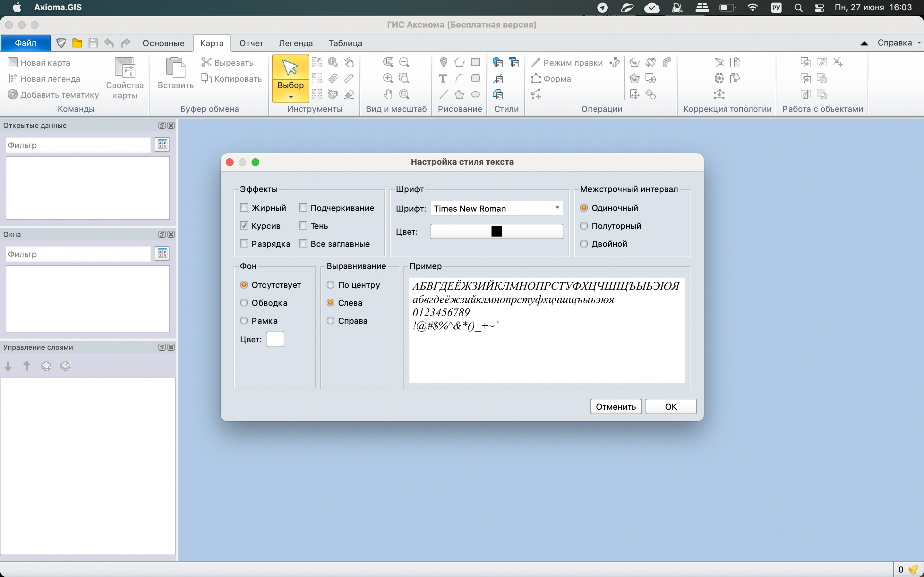Open the Справка dropdown menu

899,43
